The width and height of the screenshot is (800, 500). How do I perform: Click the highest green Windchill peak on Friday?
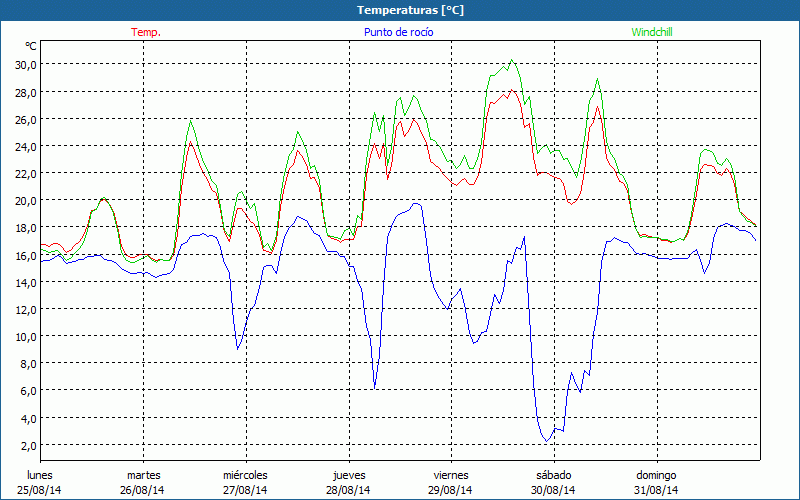point(512,60)
